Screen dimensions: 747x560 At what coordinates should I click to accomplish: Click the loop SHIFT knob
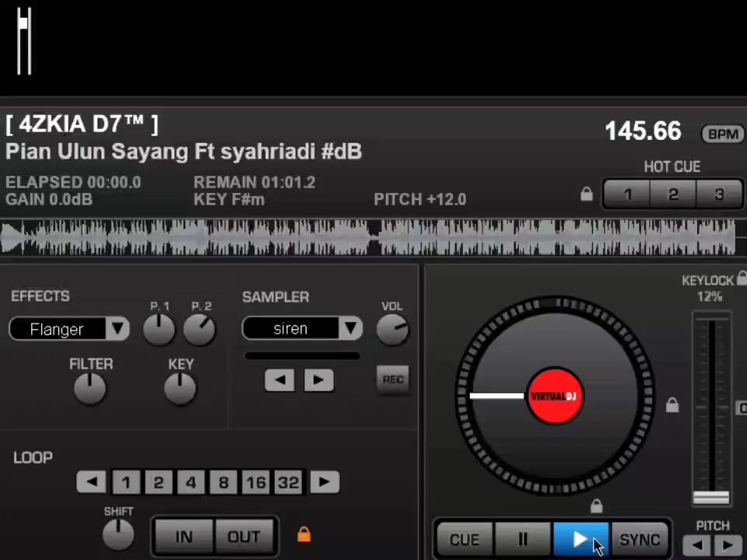[118, 534]
